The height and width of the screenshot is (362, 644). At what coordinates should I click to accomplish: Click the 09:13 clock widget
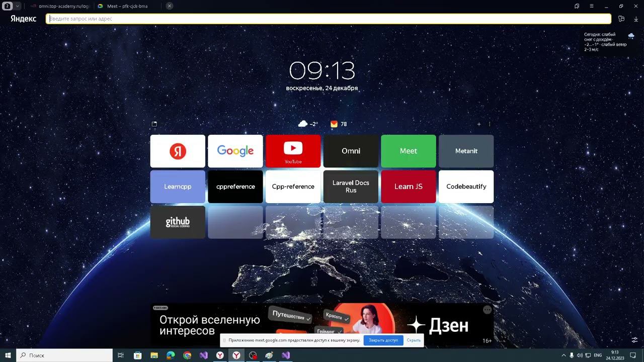click(x=322, y=71)
